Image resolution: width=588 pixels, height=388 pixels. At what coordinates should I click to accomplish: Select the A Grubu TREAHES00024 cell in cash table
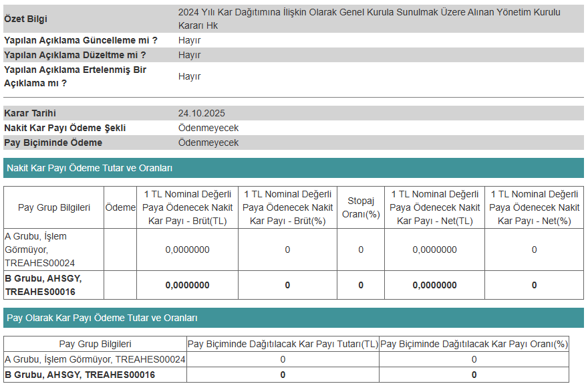tap(53, 250)
